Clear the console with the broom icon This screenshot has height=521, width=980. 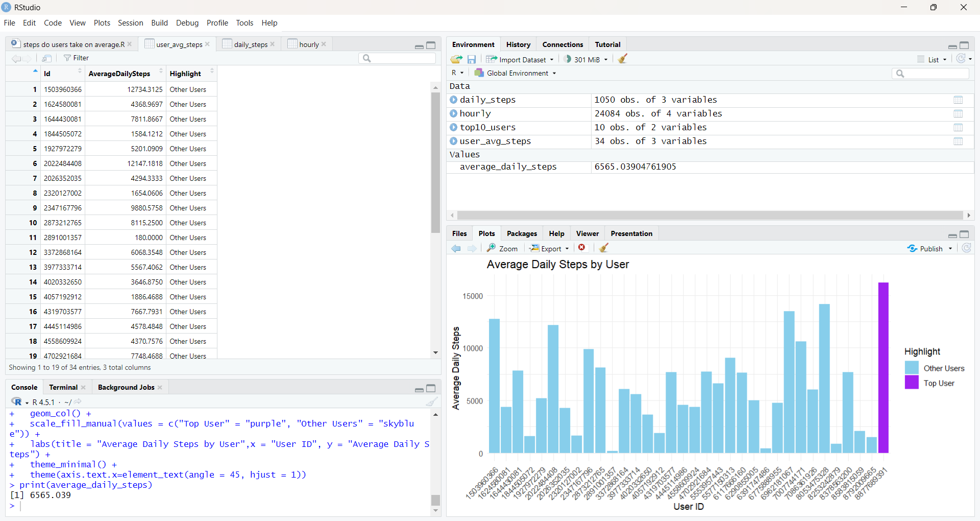click(432, 402)
